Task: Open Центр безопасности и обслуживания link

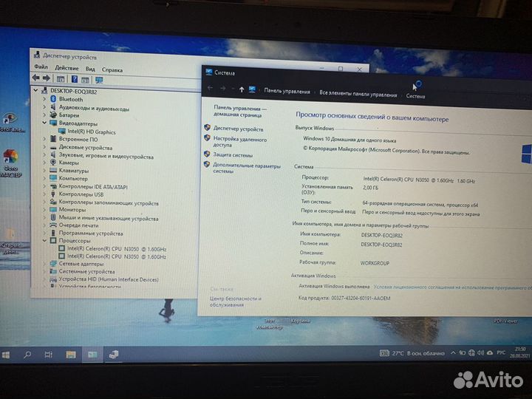Action: click(236, 301)
